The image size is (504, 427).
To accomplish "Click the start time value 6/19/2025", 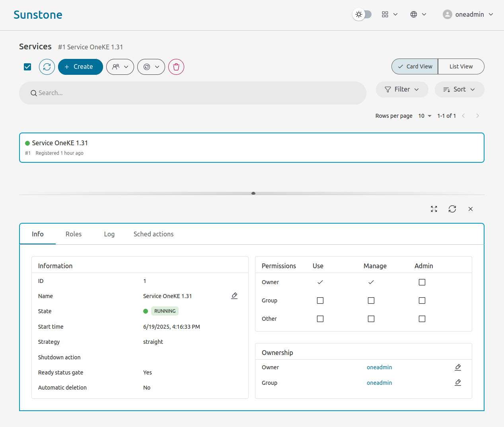I will [171, 327].
